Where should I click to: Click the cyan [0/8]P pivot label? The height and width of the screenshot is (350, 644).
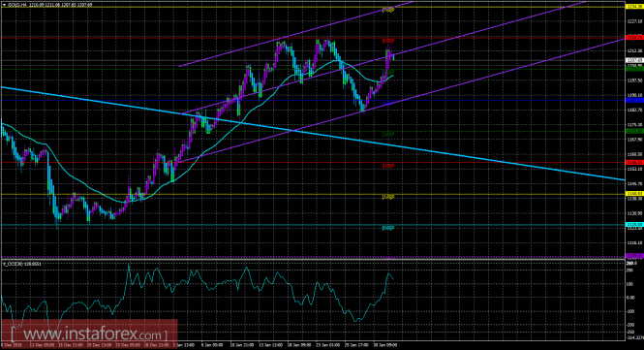[x=388, y=228]
